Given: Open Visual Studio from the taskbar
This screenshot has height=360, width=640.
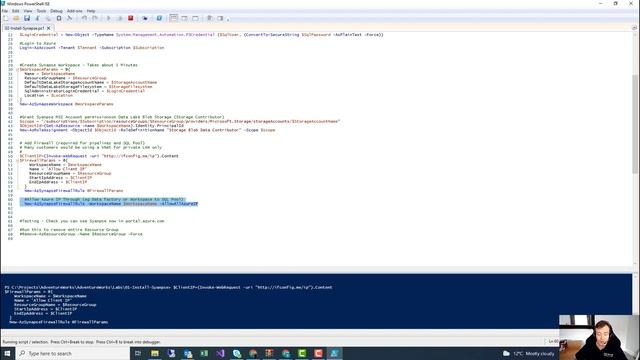Looking at the screenshot, I should (220, 353).
